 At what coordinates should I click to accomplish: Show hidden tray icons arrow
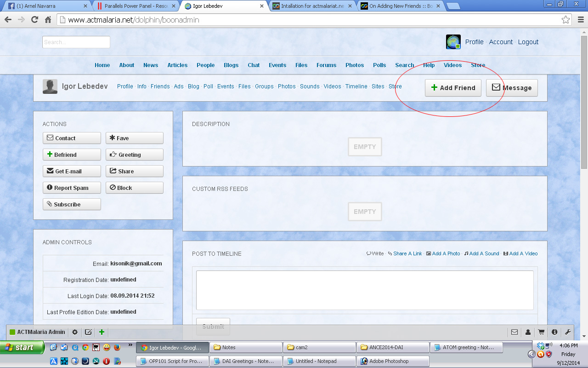pos(531,354)
